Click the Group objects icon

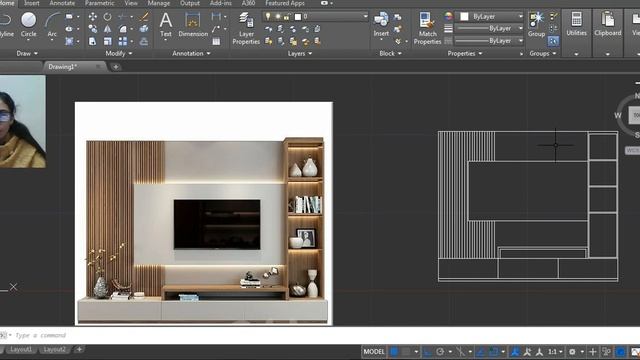[536, 24]
